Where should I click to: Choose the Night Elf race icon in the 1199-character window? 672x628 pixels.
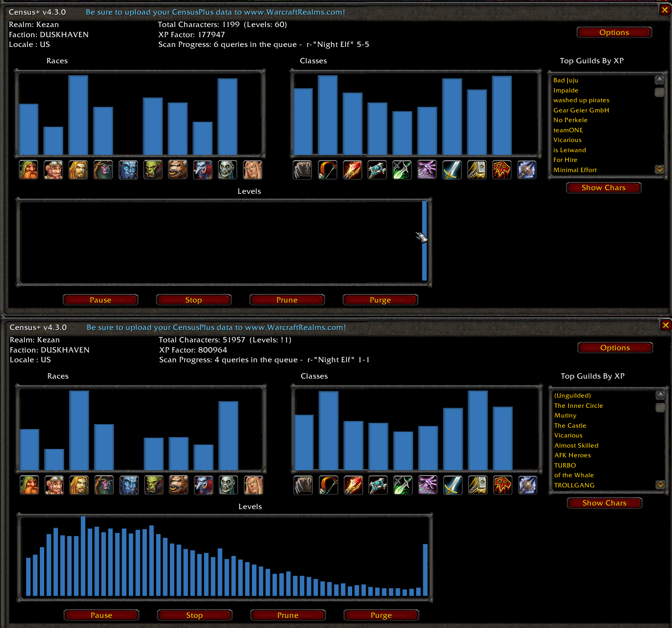[x=103, y=170]
